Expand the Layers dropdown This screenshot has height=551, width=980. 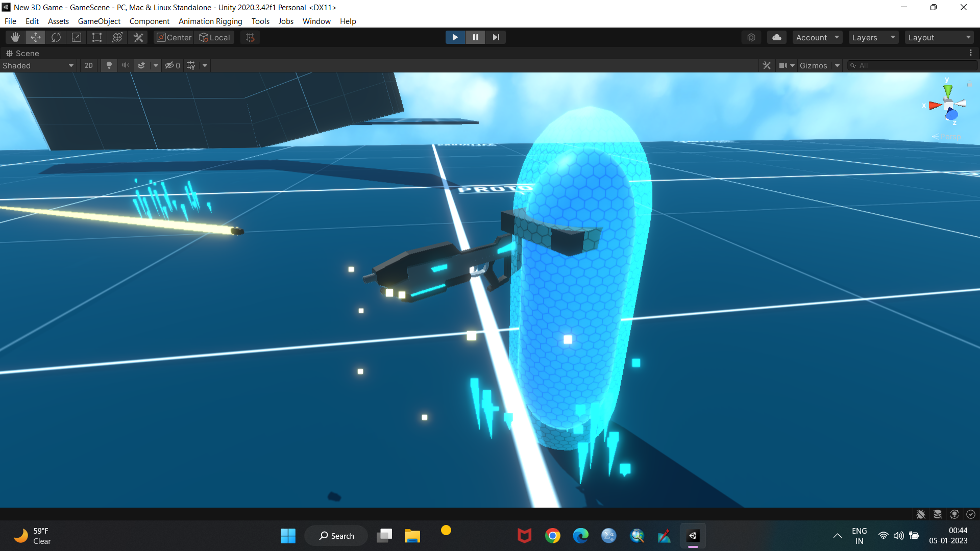[x=873, y=37]
